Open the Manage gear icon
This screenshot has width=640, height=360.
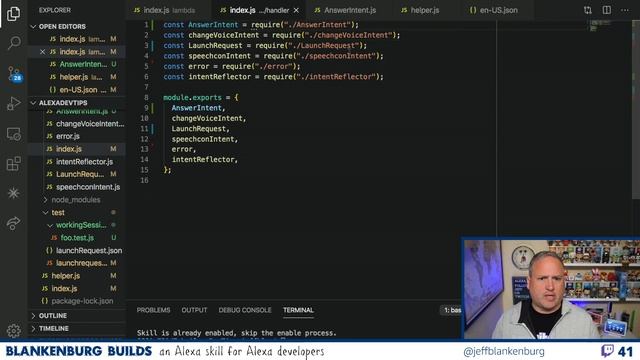tap(13, 331)
